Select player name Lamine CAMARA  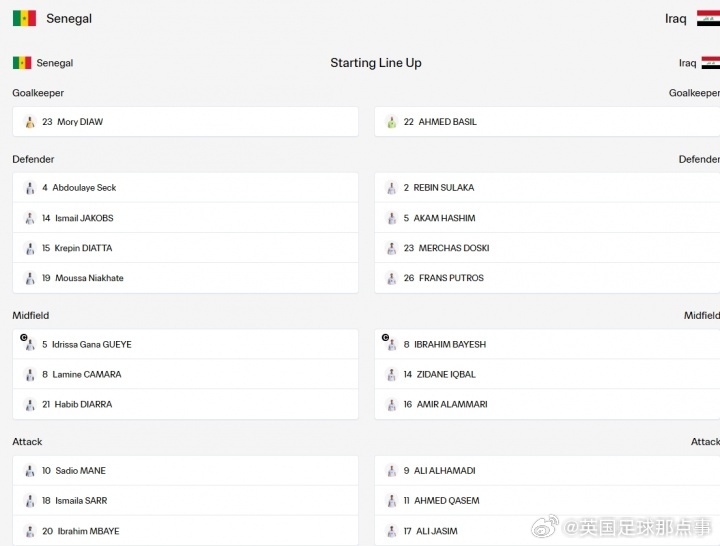pyautogui.click(x=87, y=375)
